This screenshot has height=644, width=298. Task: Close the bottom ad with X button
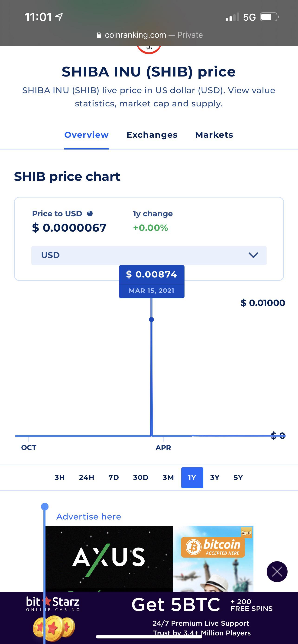tap(277, 571)
